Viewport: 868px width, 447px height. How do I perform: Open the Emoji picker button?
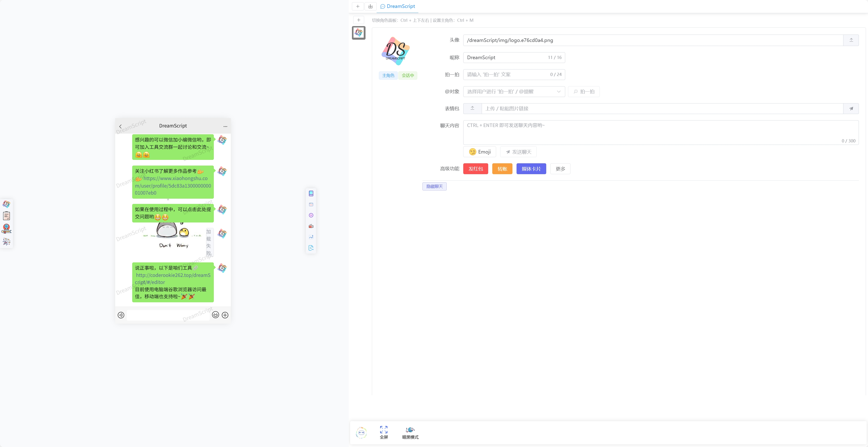click(x=480, y=152)
